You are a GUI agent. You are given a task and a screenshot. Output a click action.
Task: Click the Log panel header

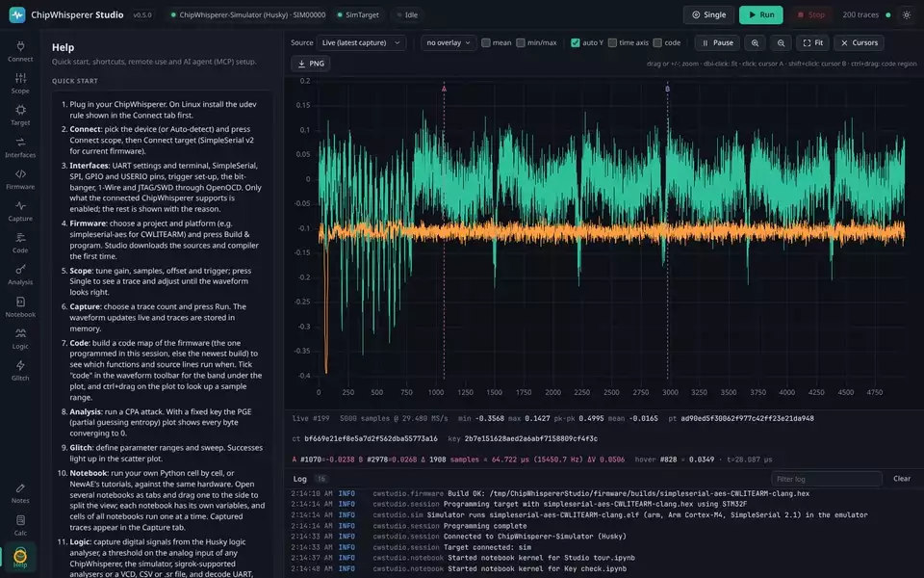click(300, 479)
